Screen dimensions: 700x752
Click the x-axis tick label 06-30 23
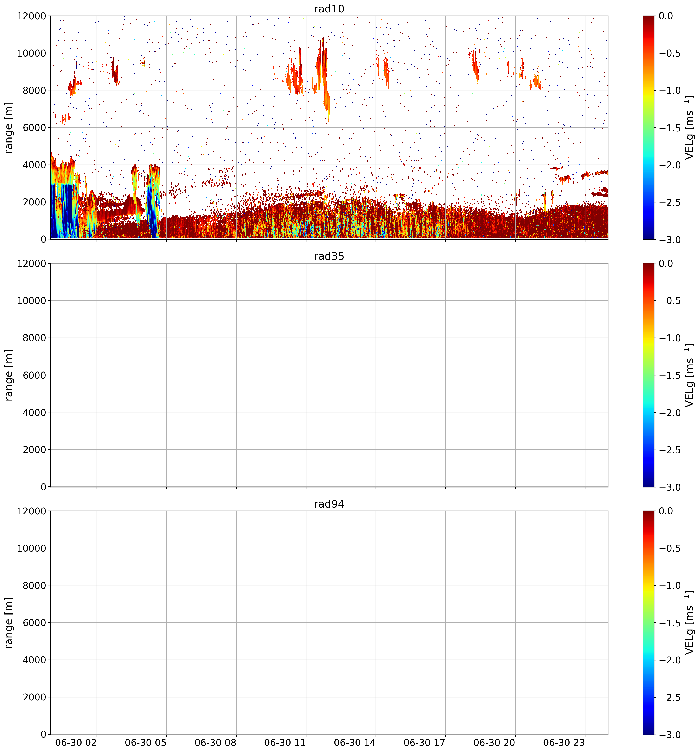[x=564, y=743]
